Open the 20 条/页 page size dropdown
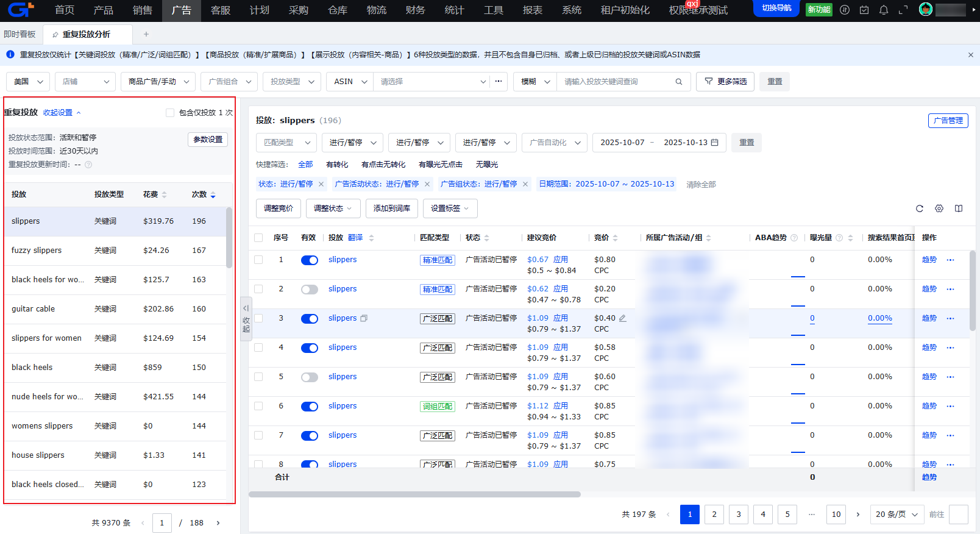Viewport: 980px width, 534px height. pos(897,514)
